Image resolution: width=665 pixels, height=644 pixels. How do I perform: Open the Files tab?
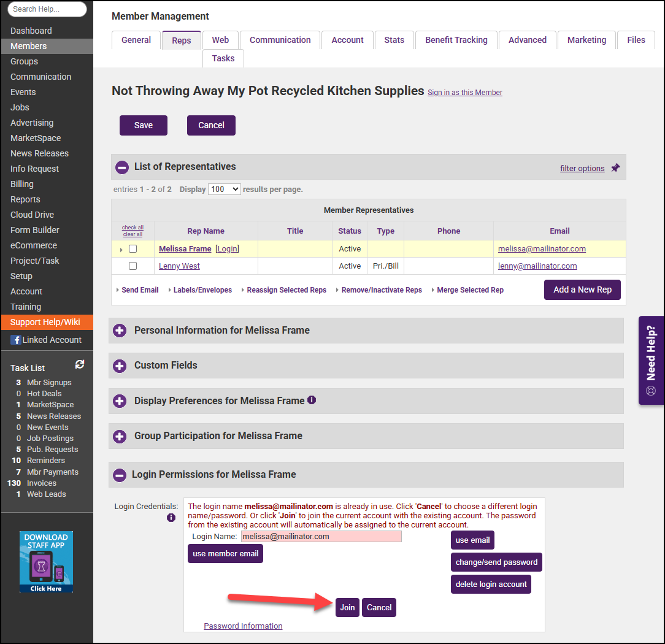[x=636, y=40]
